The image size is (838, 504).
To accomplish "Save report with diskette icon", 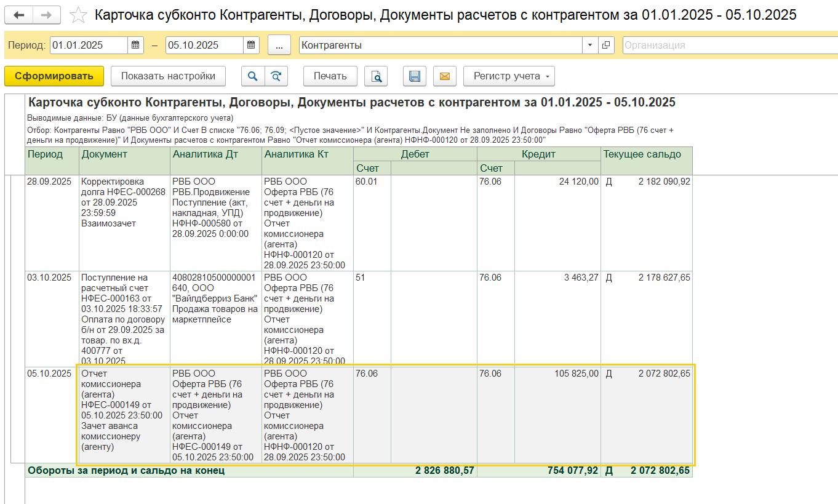I will pos(415,76).
